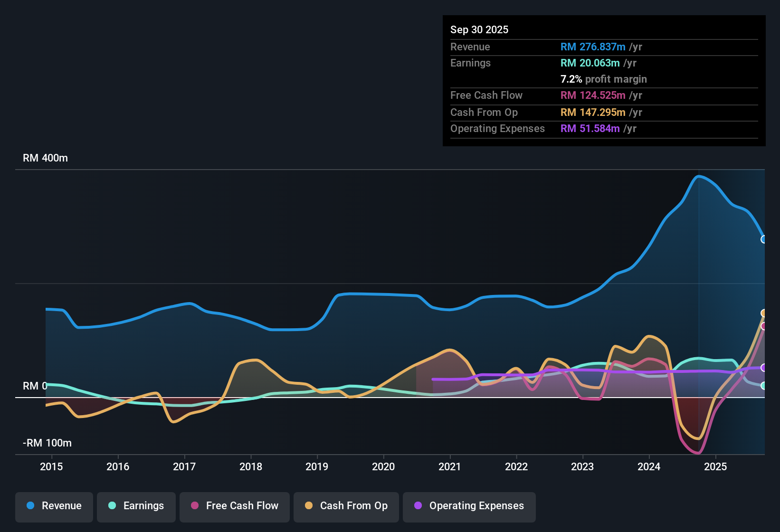This screenshot has width=780, height=532.
Task: Click the Revenue endpoint marker on the chart
Action: (x=763, y=239)
